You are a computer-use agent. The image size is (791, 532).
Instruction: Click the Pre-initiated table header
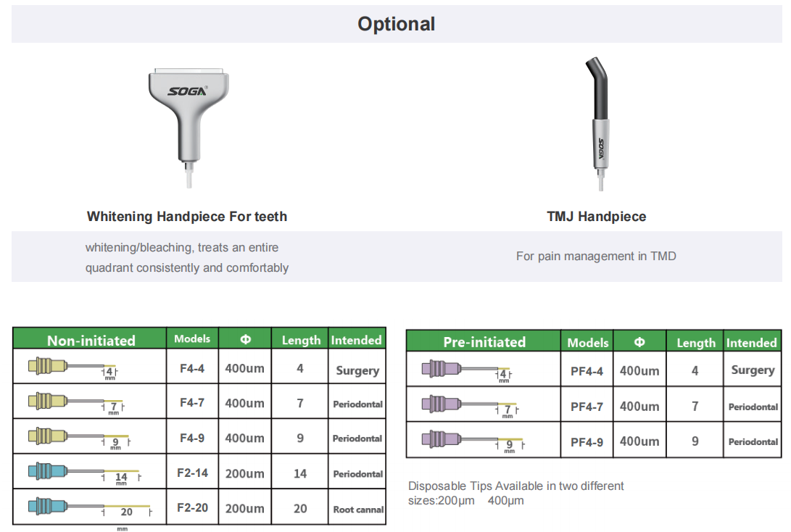[x=484, y=342]
